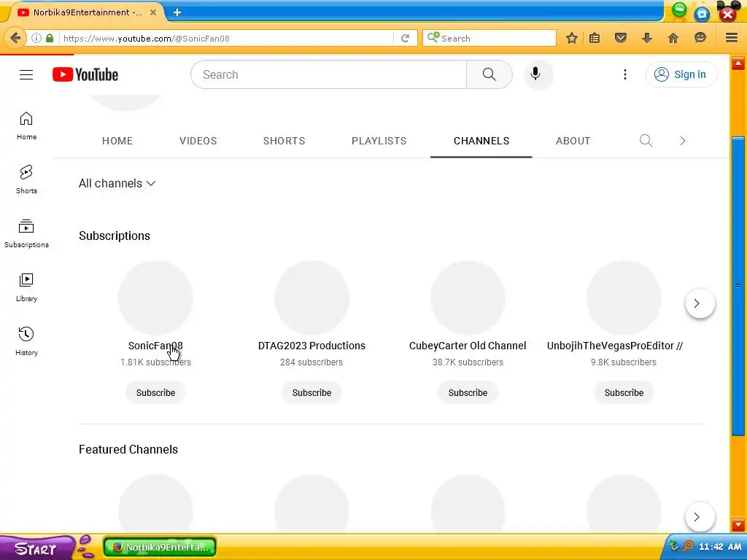Click CubeyCarter Old Channel avatar

[x=468, y=297]
